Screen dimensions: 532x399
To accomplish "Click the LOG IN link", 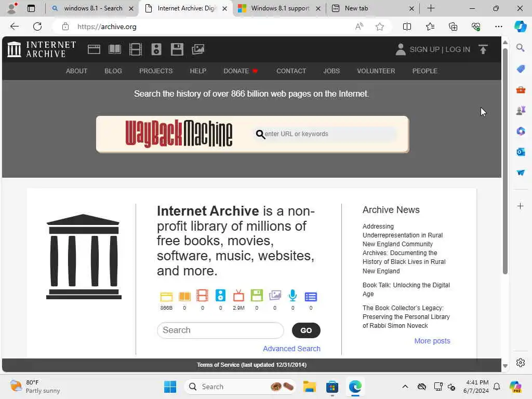I will pos(458,49).
